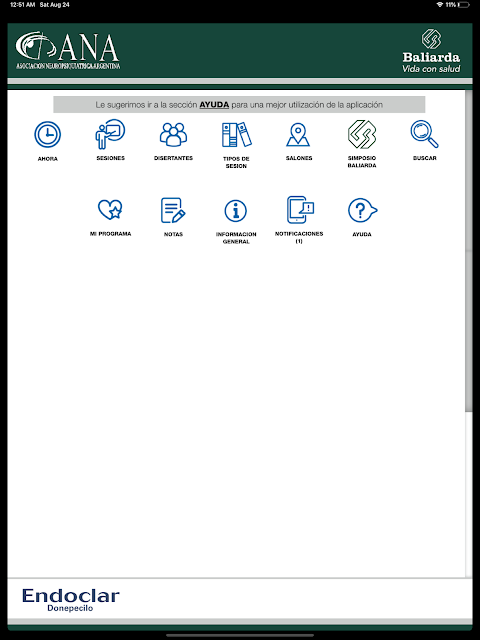Click the SIMPOSIO BALIARDA text label

click(x=362, y=162)
